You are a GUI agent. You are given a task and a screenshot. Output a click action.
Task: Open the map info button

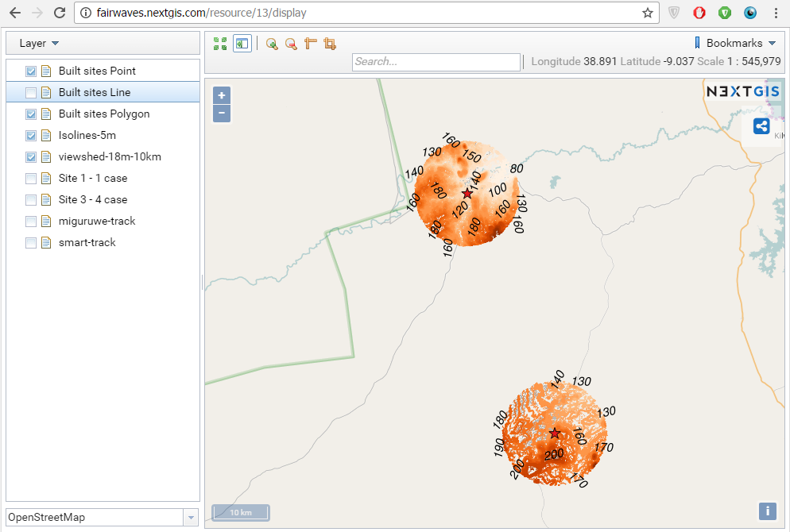[767, 511]
